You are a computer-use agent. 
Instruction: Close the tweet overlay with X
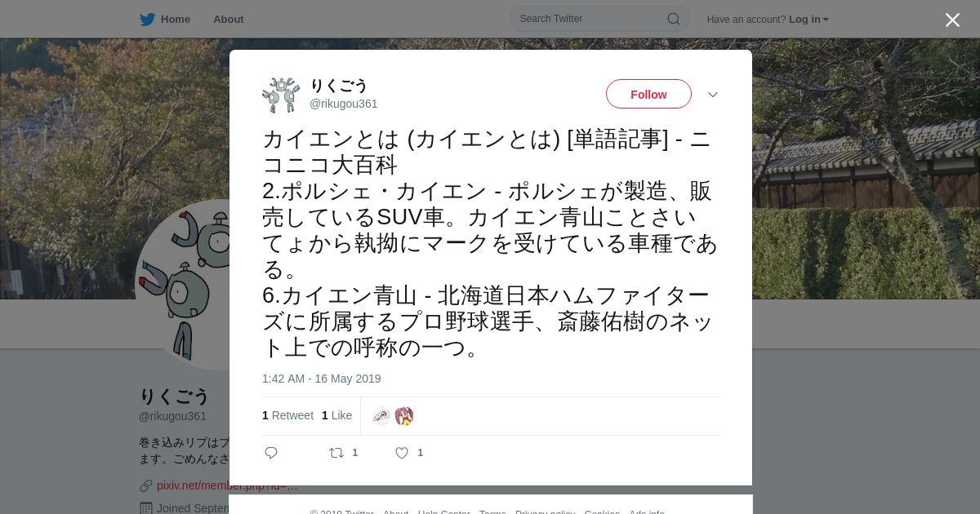pos(952,20)
